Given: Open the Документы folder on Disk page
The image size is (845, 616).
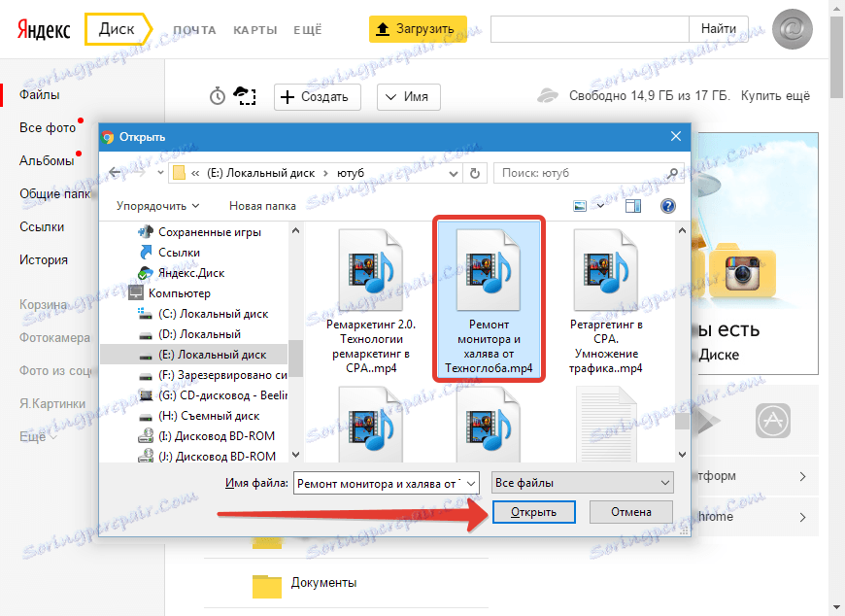Looking at the screenshot, I should click(304, 585).
